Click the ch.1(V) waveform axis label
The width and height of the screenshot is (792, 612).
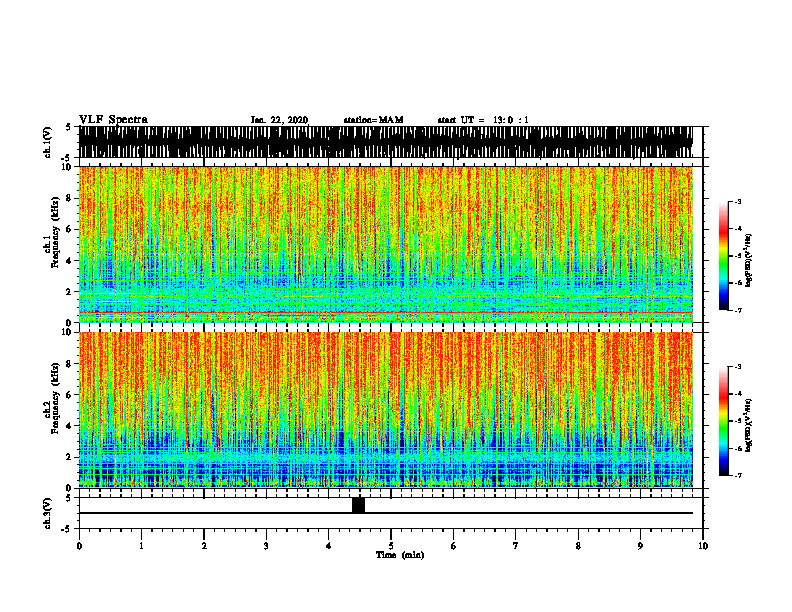48,142
